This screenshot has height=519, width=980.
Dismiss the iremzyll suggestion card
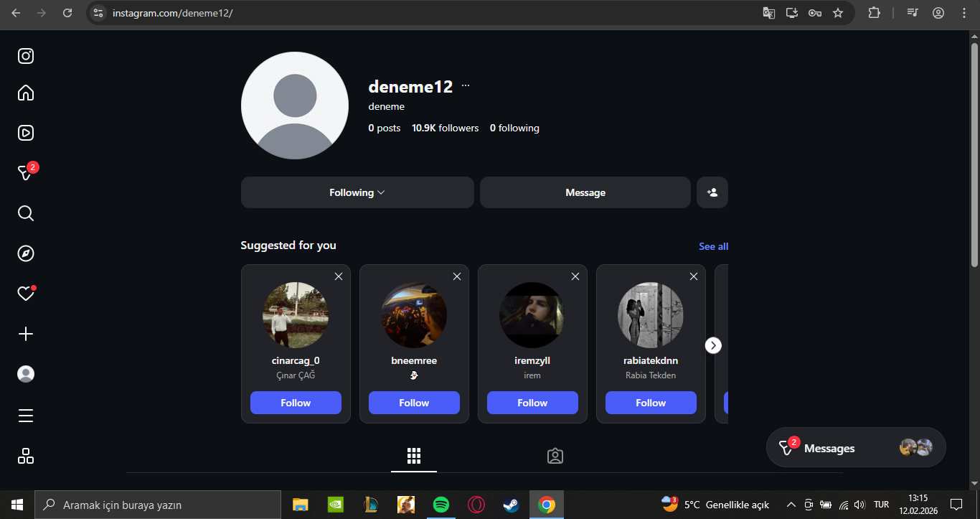coord(575,276)
